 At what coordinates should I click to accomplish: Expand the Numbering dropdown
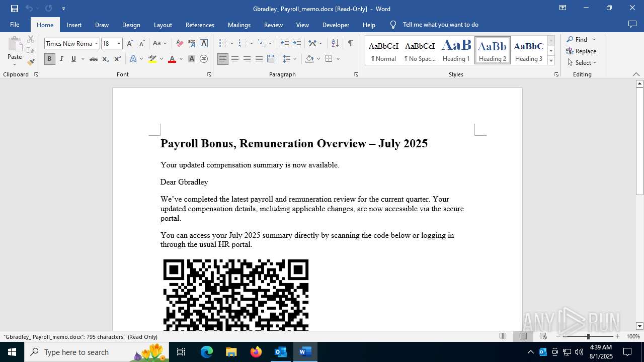[x=251, y=44]
